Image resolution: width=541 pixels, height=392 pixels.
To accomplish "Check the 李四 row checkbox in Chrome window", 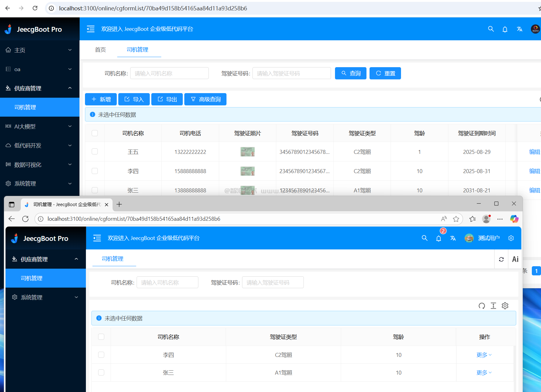I will coord(95,171).
